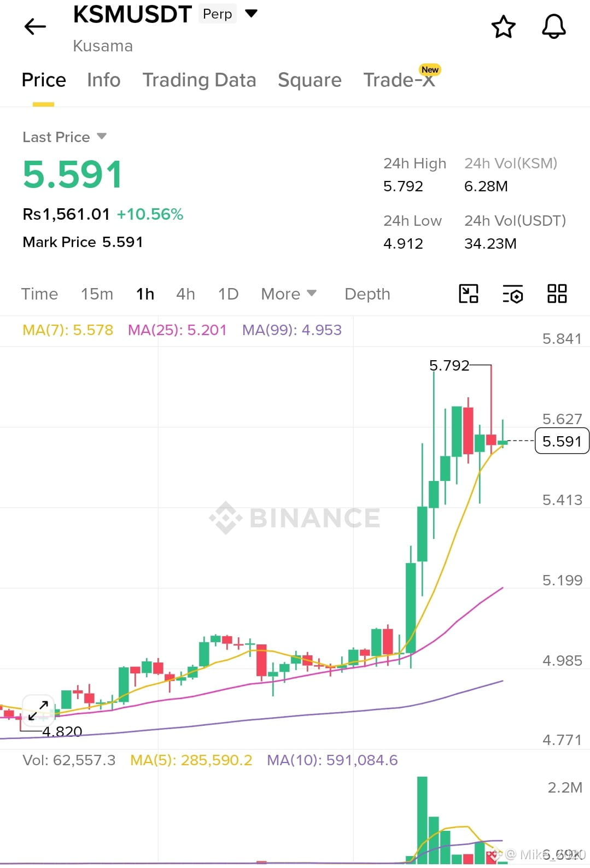The width and height of the screenshot is (590, 868).
Task: Click the large 5.591 last price value
Action: click(73, 175)
